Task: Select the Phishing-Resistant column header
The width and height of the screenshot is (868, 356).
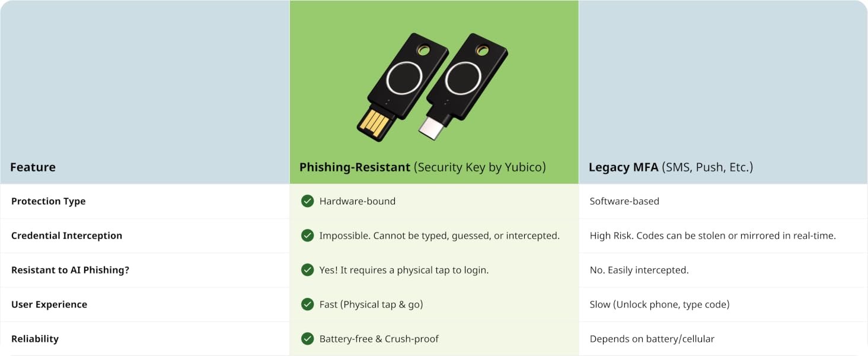Action: pyautogui.click(x=423, y=167)
